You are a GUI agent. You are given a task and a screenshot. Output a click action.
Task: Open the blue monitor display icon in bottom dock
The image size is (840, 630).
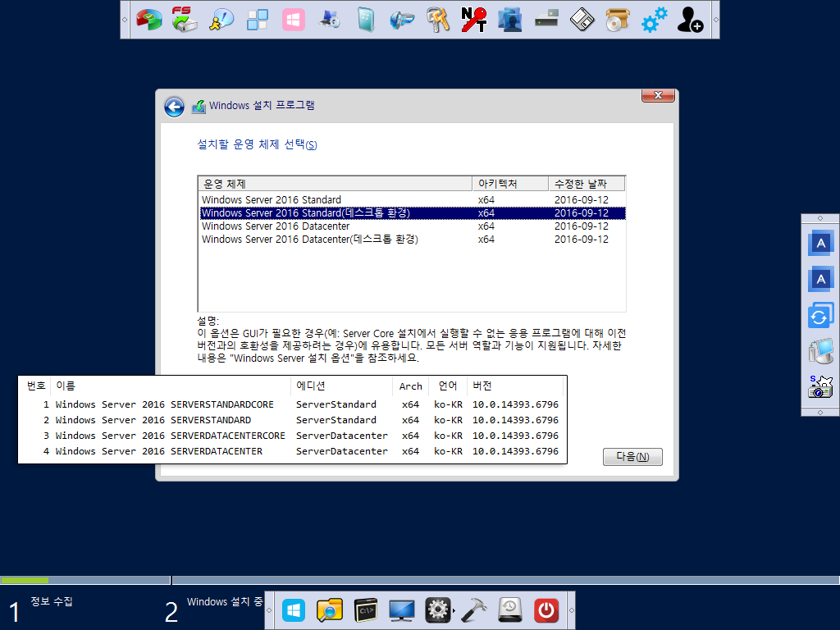click(x=402, y=610)
